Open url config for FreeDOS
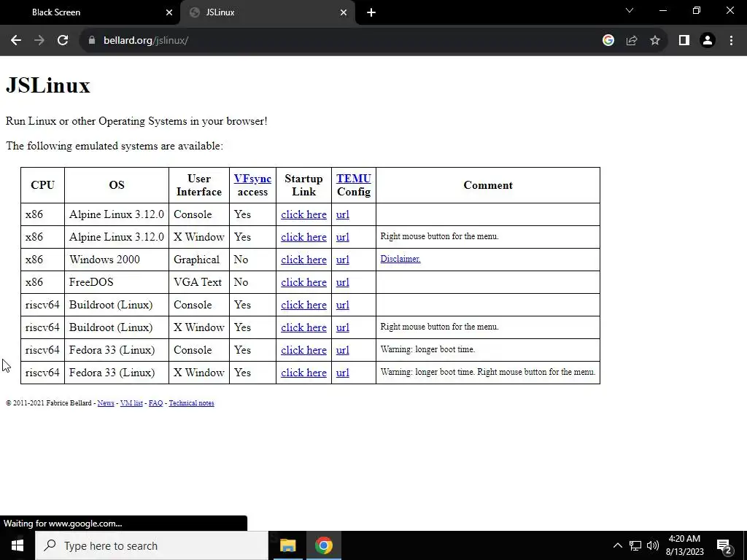This screenshot has height=560, width=747. (343, 282)
